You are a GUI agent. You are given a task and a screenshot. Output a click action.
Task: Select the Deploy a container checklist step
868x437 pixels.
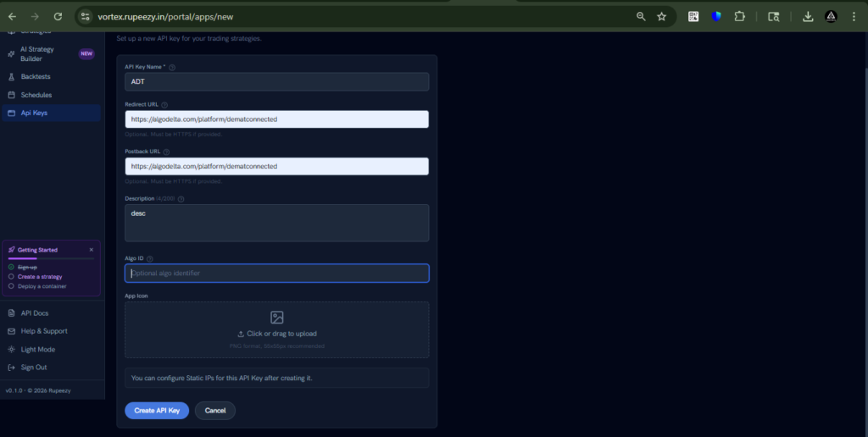42,286
